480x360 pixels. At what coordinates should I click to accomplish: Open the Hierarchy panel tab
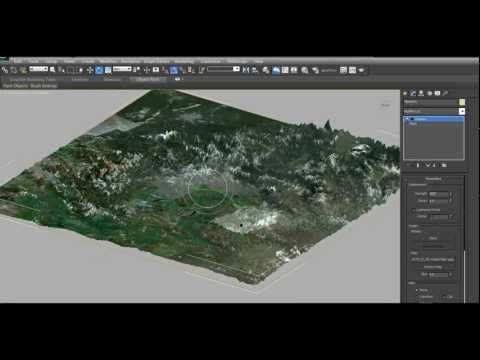[x=421, y=93]
